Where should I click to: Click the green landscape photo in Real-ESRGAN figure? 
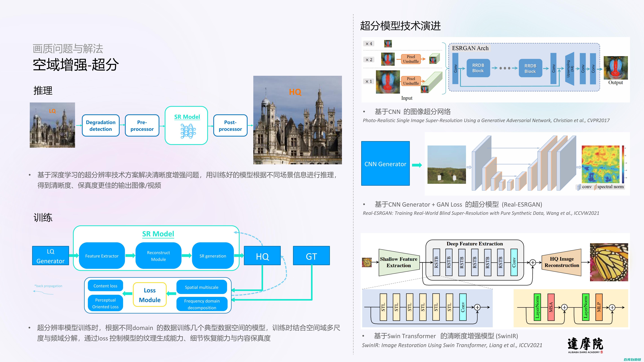[447, 165]
